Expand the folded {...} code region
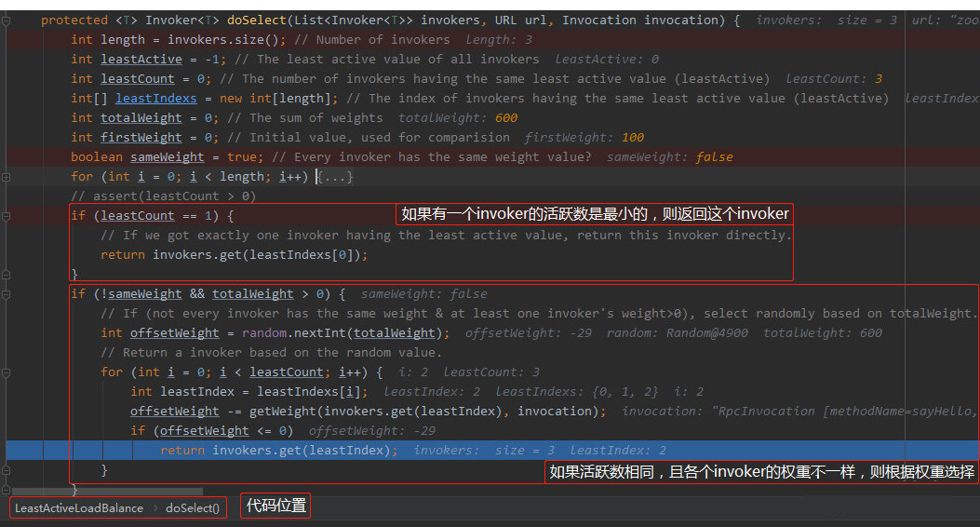This screenshot has height=527, width=980. point(336,177)
